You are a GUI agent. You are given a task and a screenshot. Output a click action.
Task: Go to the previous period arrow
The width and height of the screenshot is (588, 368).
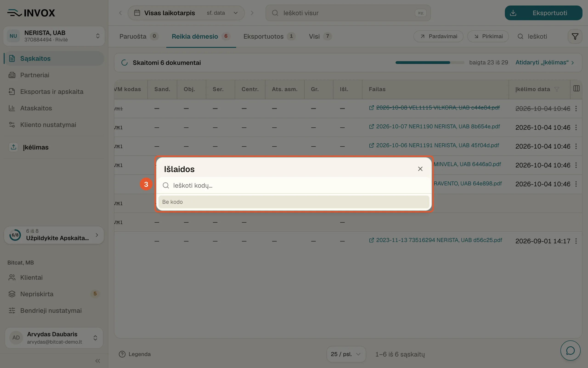coord(120,13)
